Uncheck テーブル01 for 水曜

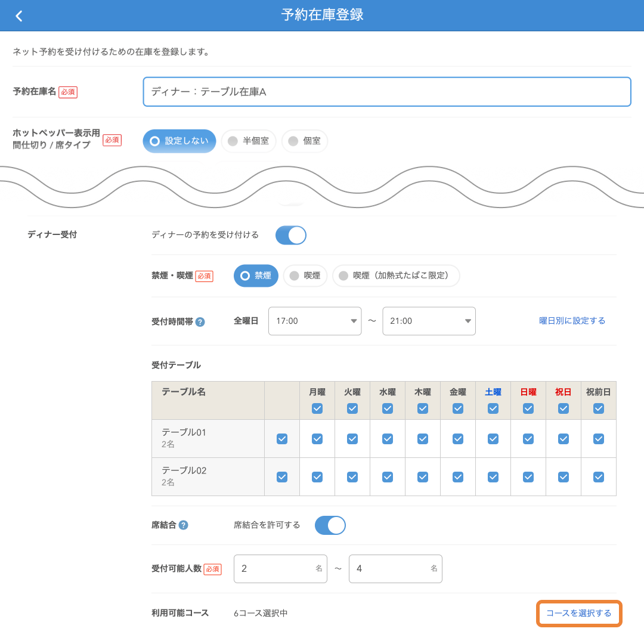[388, 439]
